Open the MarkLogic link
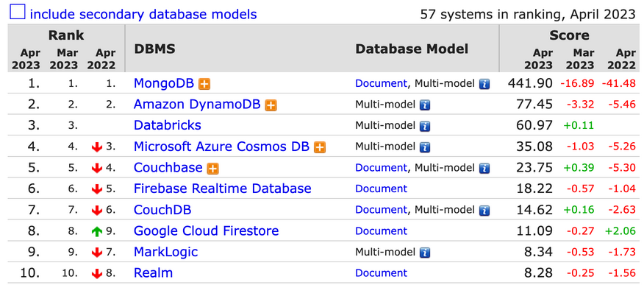Screen dimensions: 644x285 (166, 252)
